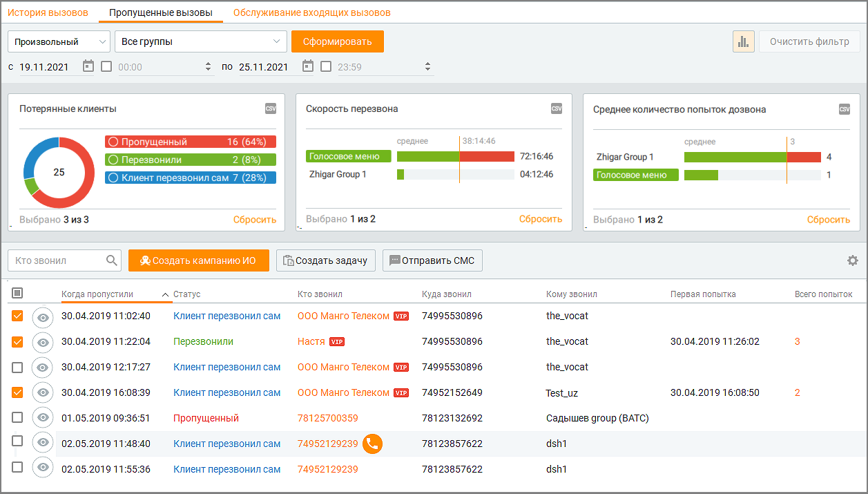Export Потерянные клиенты widget to CSV
Viewport: 868px width, 494px height.
271,108
